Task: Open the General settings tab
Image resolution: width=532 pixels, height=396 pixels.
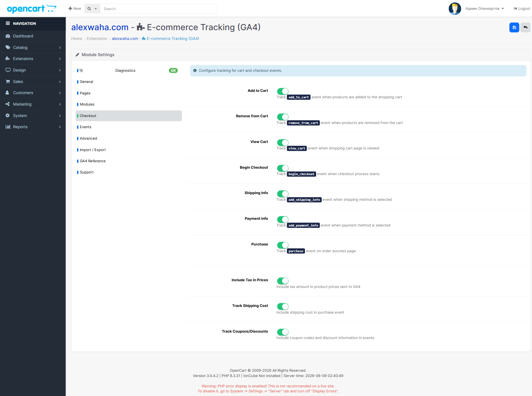Action: pos(128,82)
